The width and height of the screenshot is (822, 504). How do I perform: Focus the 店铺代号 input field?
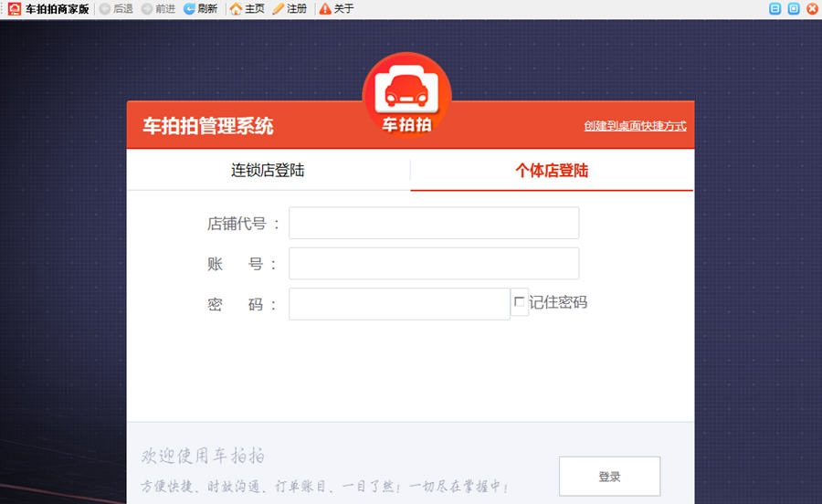point(434,223)
